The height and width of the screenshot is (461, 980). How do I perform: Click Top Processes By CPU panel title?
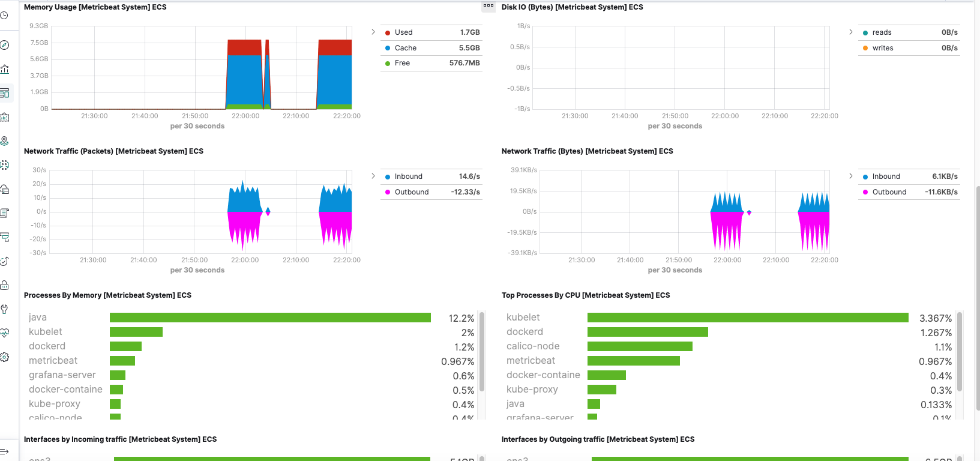click(586, 295)
